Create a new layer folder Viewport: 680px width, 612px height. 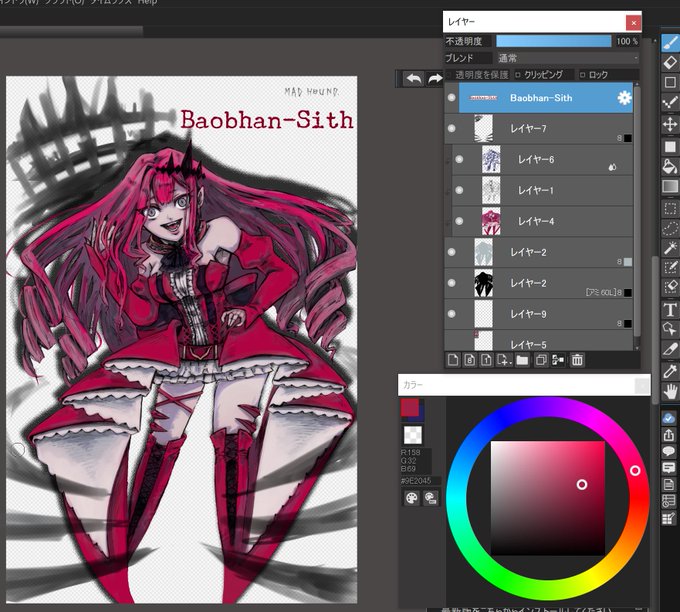coord(522,360)
